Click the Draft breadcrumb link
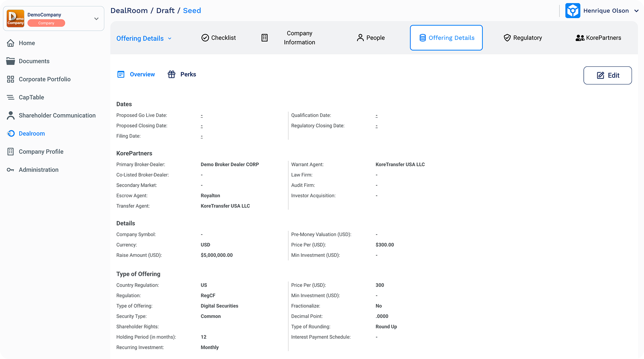The width and height of the screenshot is (644, 359). (x=165, y=11)
